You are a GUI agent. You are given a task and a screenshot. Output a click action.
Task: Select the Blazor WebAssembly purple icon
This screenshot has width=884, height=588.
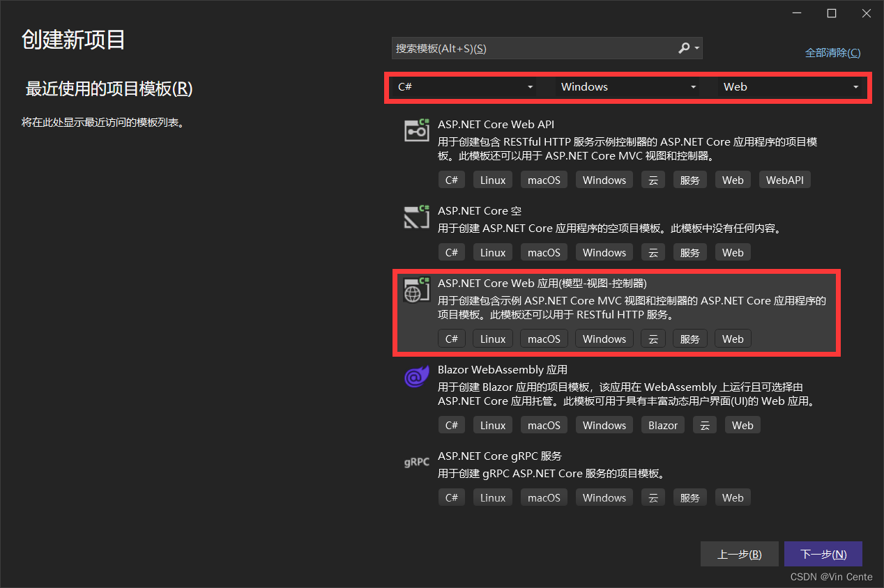[417, 376]
